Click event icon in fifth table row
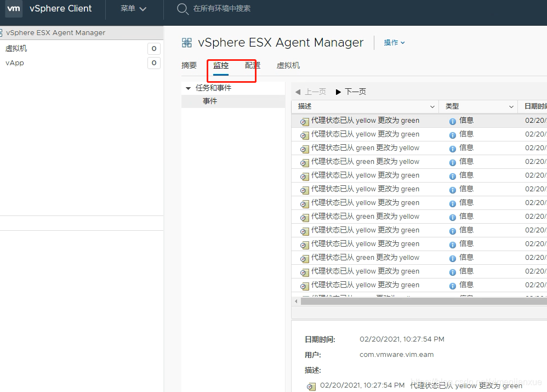Image resolution: width=547 pixels, height=392 pixels. click(305, 177)
